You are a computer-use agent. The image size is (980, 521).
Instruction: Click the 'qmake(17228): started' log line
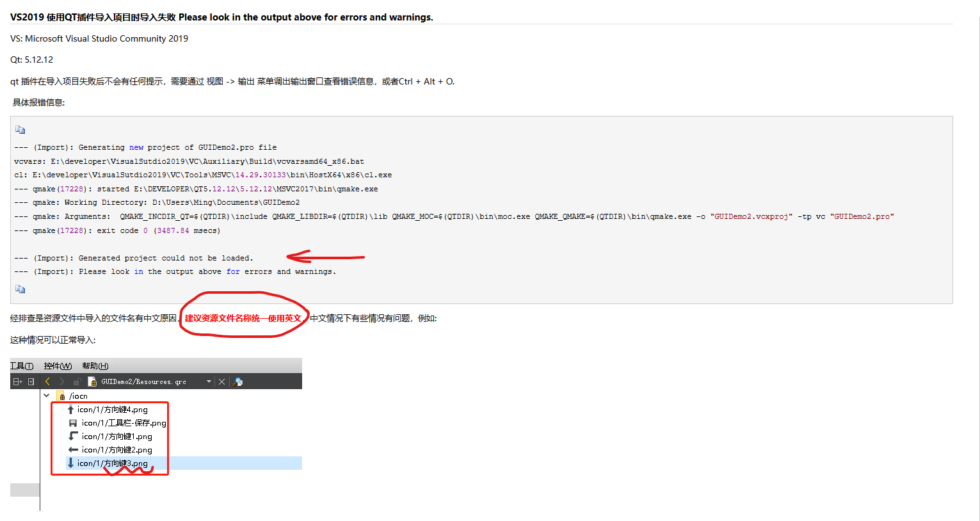pos(196,189)
